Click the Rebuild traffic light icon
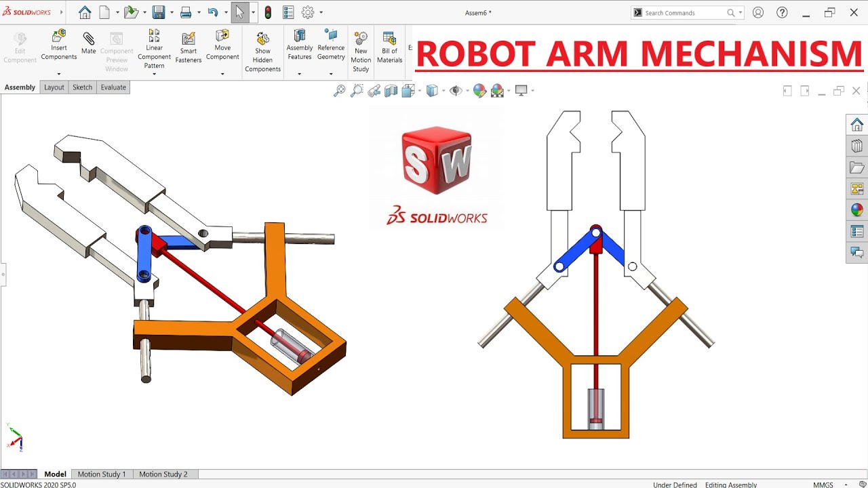 [268, 12]
